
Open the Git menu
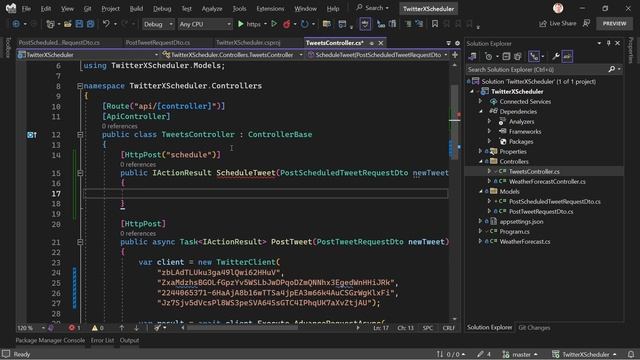coord(87,9)
